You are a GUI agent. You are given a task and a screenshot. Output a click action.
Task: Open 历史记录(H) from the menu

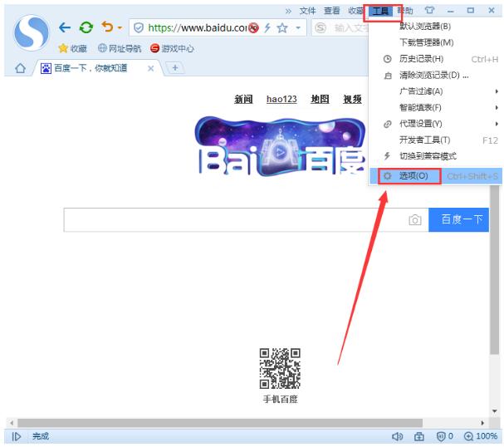click(421, 59)
